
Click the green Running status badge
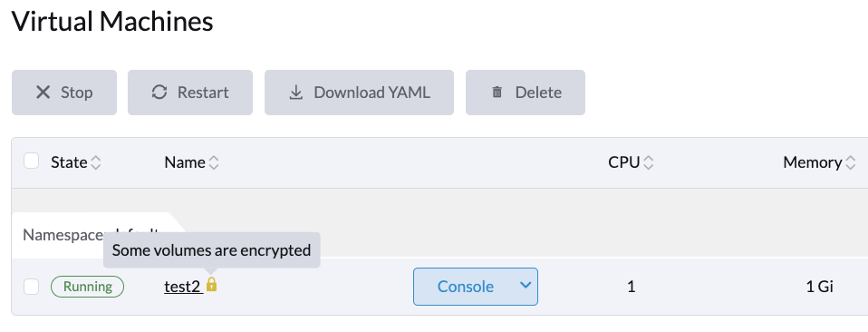88,287
